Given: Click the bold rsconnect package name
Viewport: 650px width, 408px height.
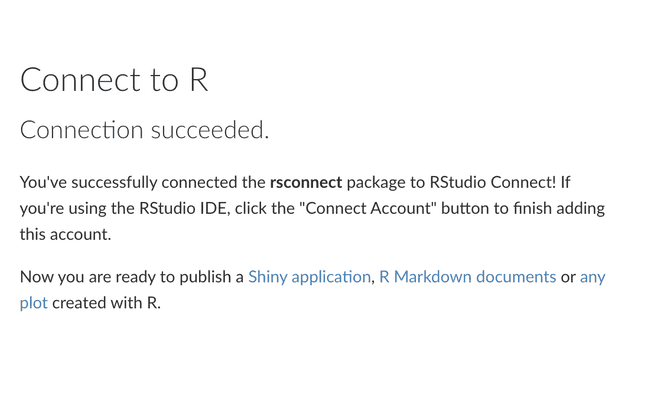Looking at the screenshot, I should (306, 182).
